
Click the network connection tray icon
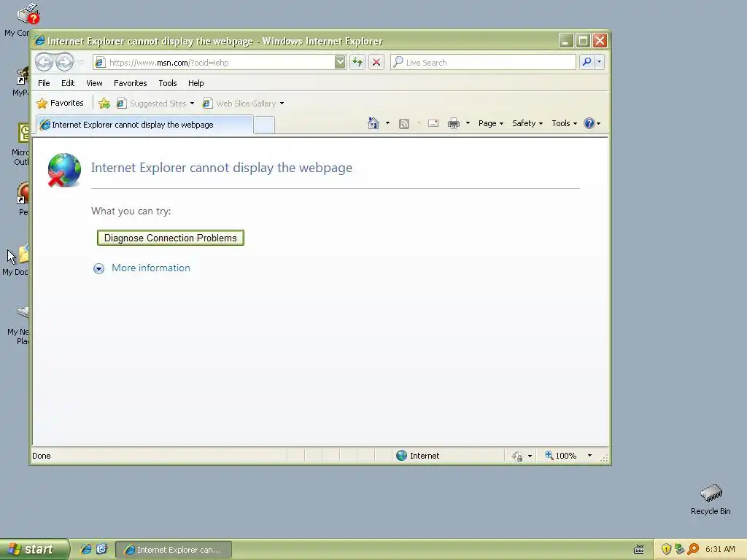[x=679, y=549]
